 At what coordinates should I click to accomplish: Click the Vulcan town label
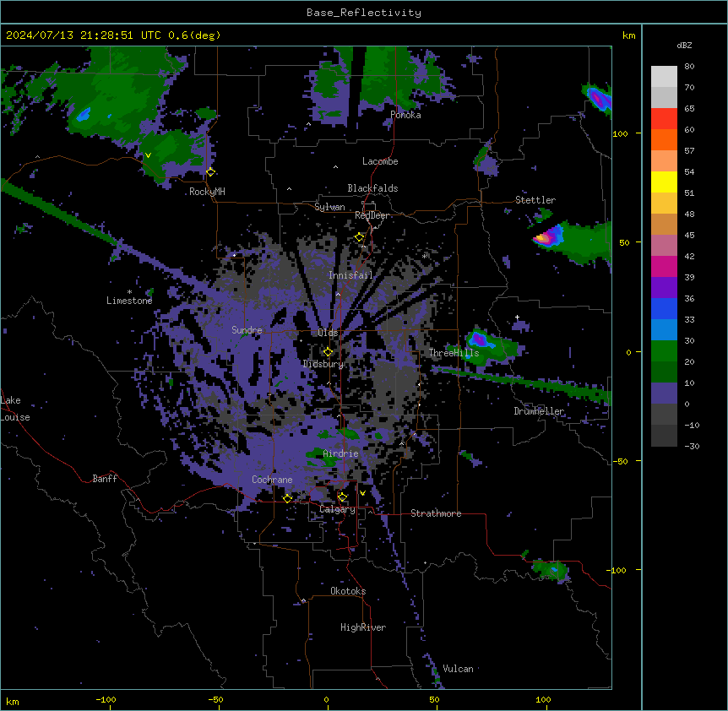tap(458, 669)
